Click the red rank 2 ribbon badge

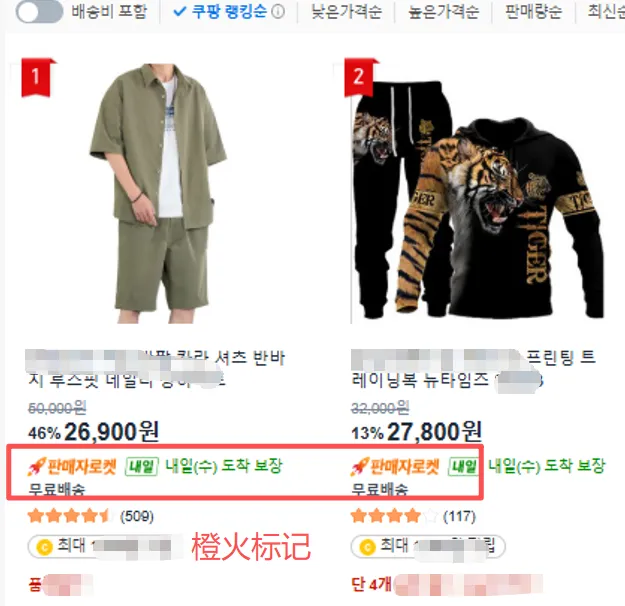coord(360,77)
